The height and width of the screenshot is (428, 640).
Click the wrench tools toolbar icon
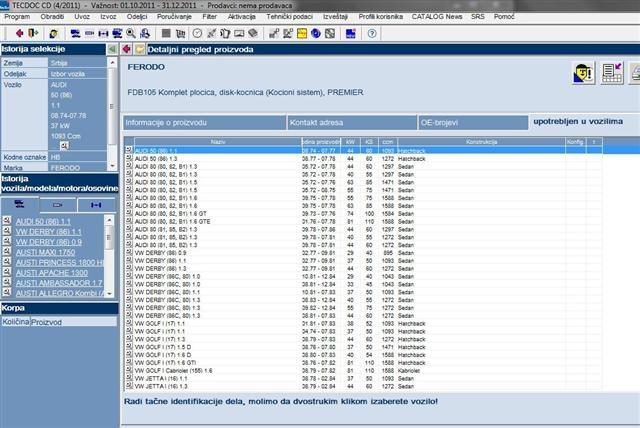tap(211, 33)
